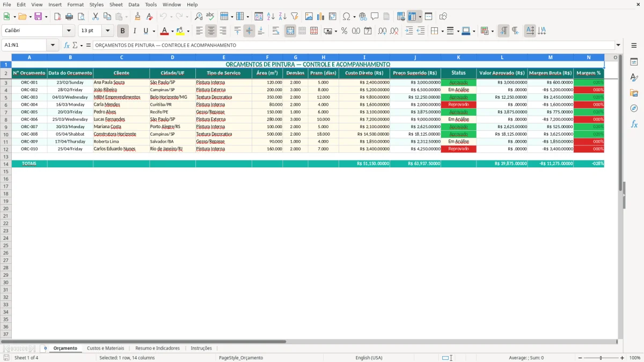
Task: Select the Clone Formatting paintbrush
Action: tap(137, 17)
